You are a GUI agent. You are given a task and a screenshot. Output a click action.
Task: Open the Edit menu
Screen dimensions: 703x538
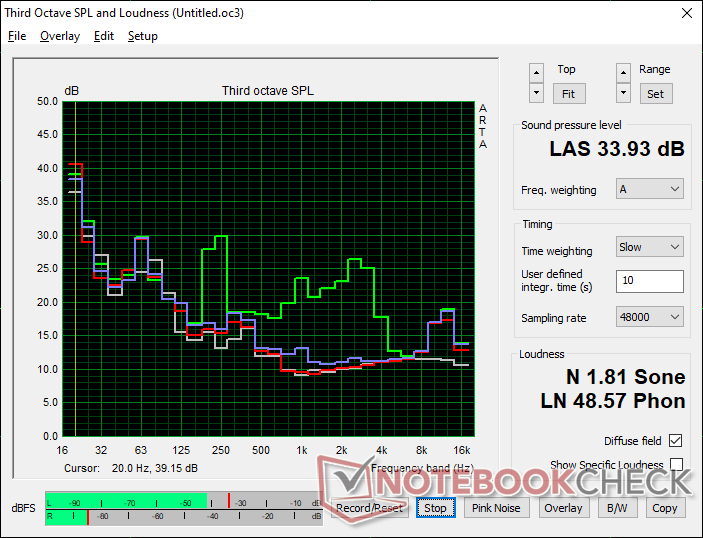pos(104,36)
